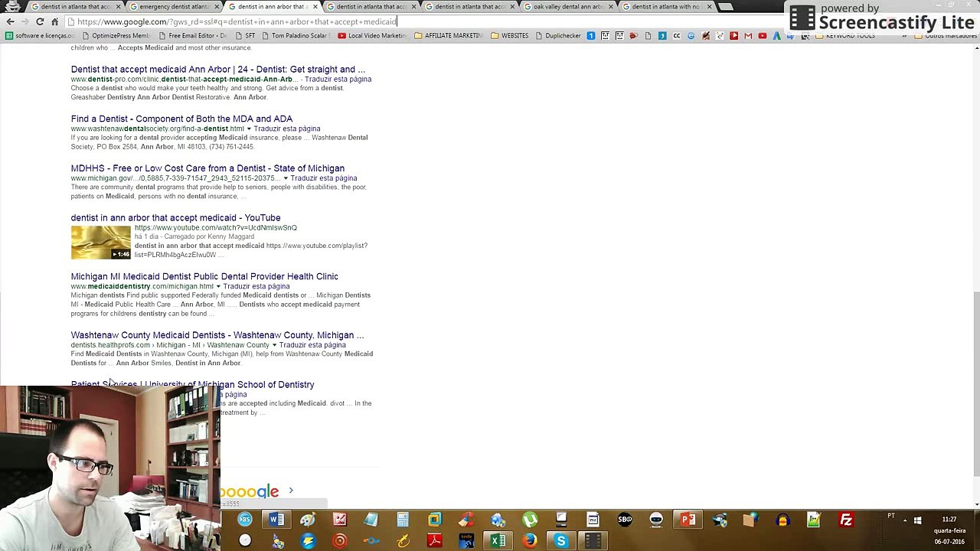Open the Calculator taskbar icon

coord(403,520)
